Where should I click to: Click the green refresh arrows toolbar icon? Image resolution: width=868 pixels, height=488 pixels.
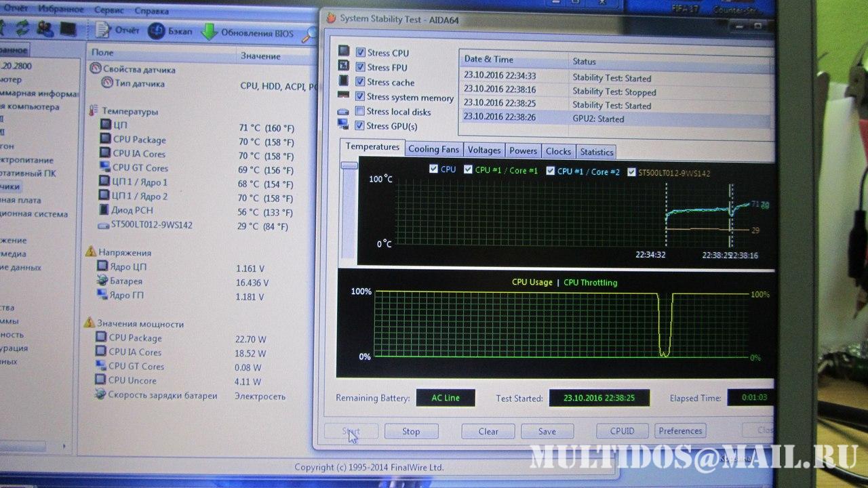22,28
